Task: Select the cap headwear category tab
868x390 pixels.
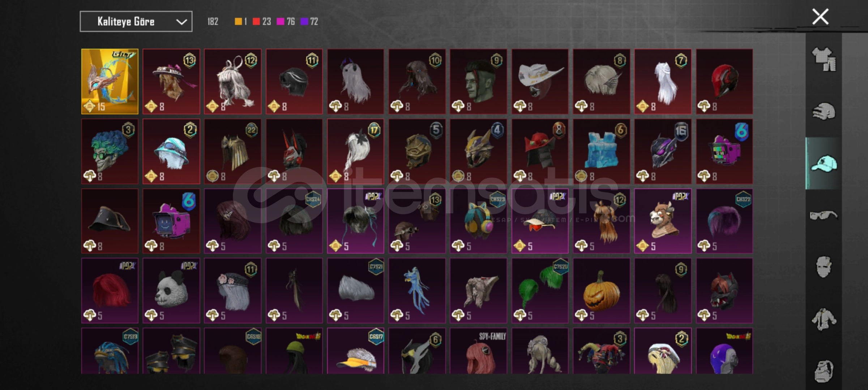Action: click(824, 164)
